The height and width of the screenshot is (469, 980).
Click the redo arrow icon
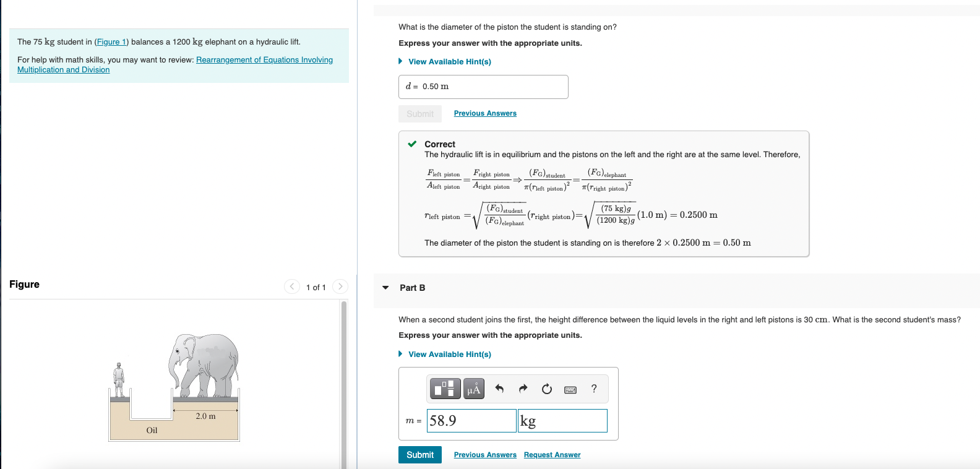tap(523, 389)
